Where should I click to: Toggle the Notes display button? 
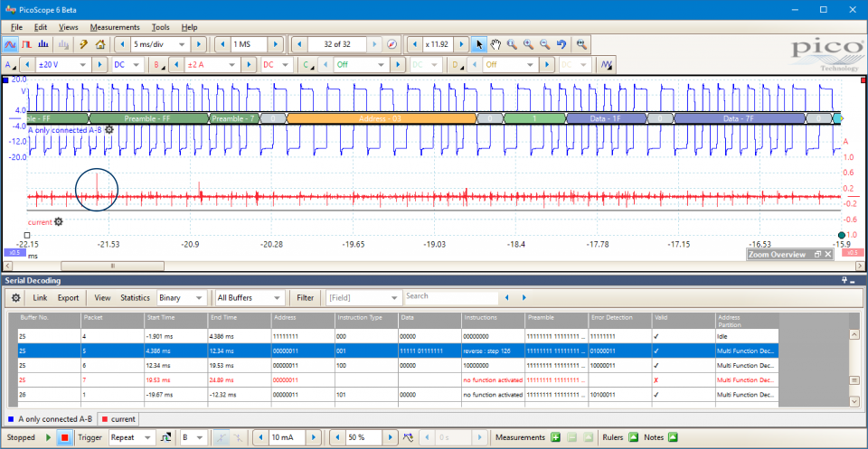[x=672, y=438]
